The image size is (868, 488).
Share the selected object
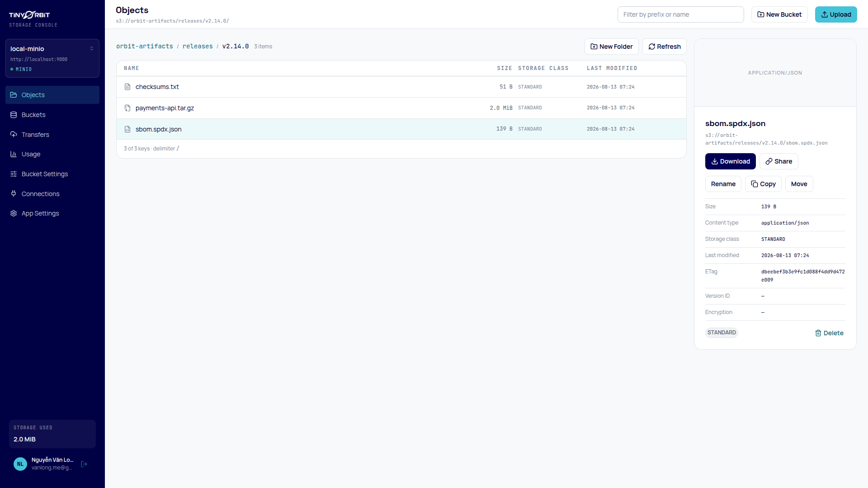pos(779,161)
